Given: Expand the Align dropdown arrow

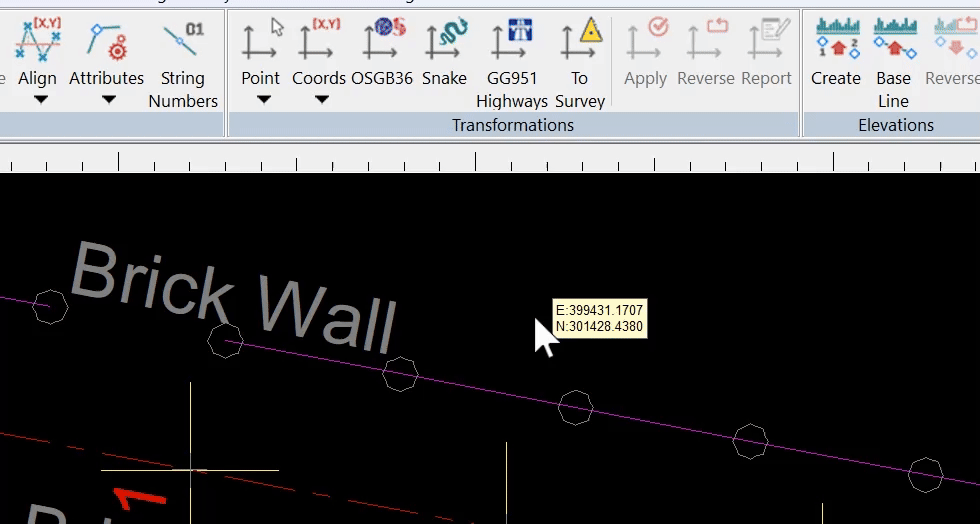Looking at the screenshot, I should coord(39,100).
